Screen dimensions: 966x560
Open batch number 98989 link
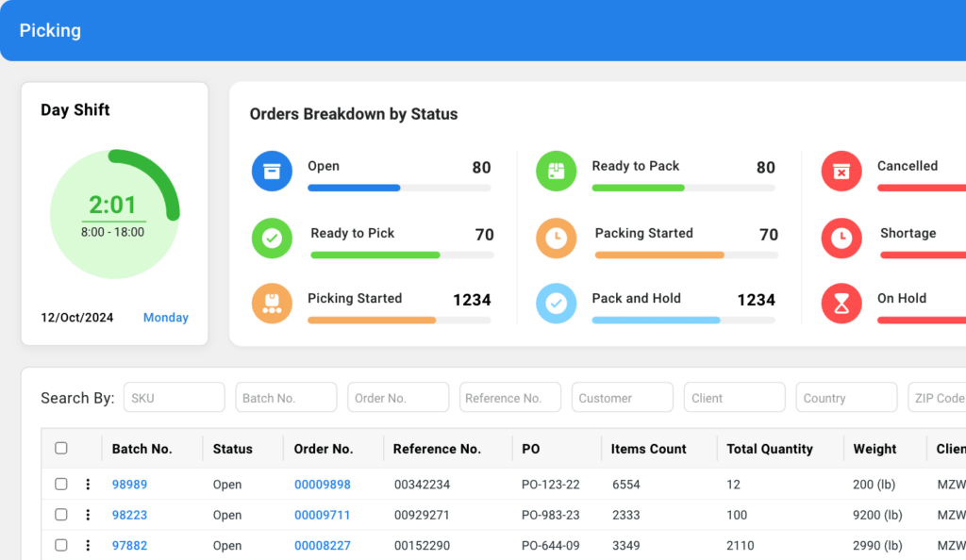pos(129,485)
